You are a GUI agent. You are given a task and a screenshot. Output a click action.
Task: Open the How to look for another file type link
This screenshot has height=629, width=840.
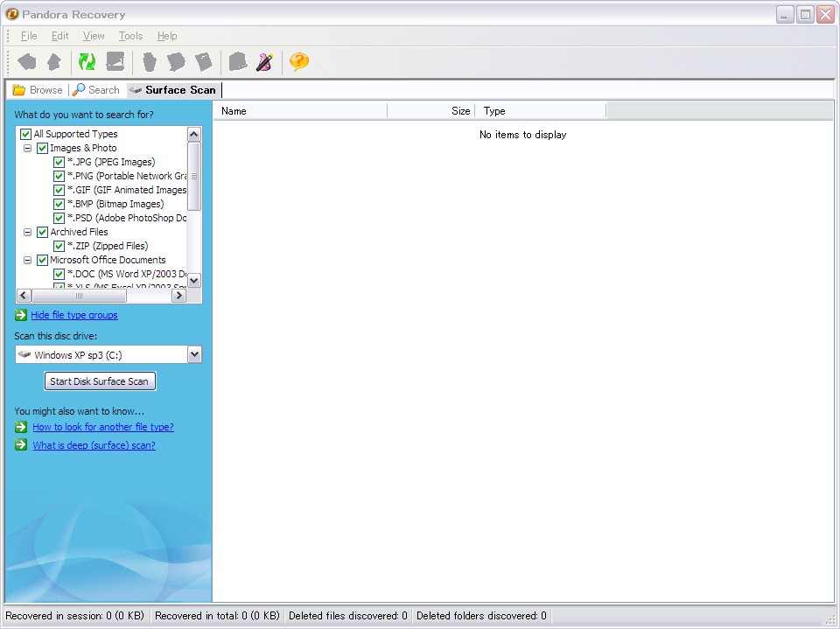pos(103,427)
